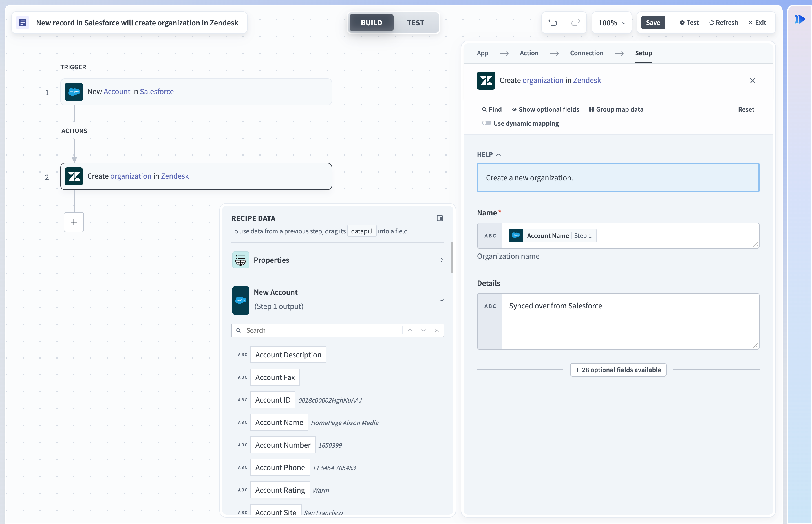
Task: Click the Find magnifier option
Action: click(492, 109)
